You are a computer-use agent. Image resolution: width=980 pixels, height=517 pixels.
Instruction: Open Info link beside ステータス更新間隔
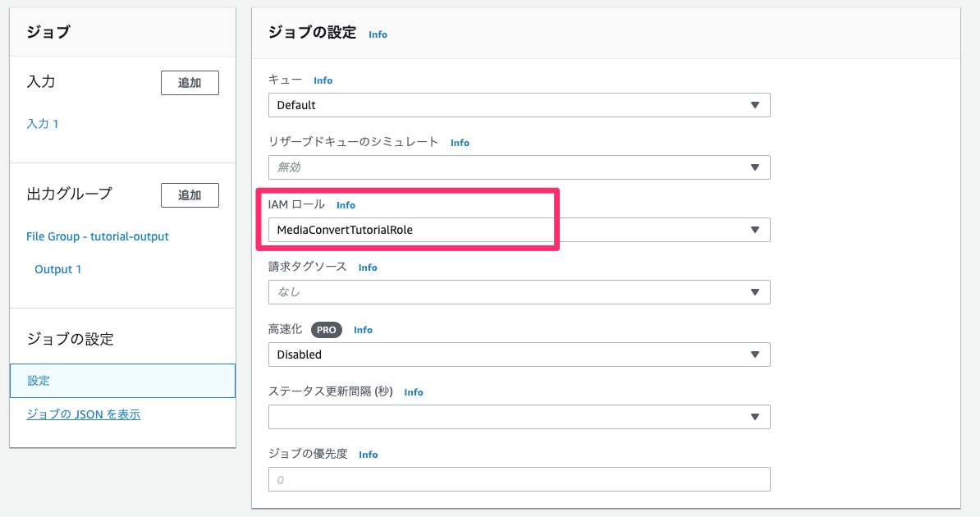click(414, 392)
